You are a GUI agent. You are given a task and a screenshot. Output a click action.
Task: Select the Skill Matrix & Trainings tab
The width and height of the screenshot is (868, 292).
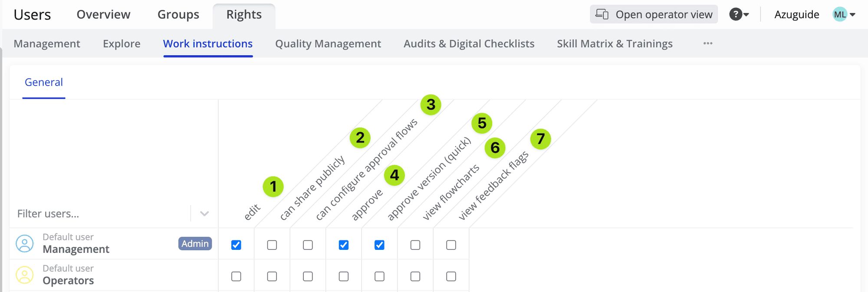(615, 44)
